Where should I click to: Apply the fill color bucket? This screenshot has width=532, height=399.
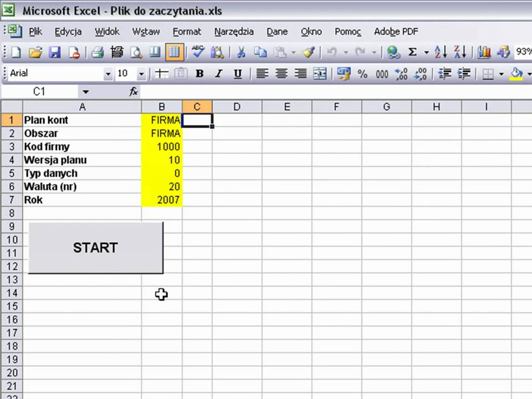(516, 73)
